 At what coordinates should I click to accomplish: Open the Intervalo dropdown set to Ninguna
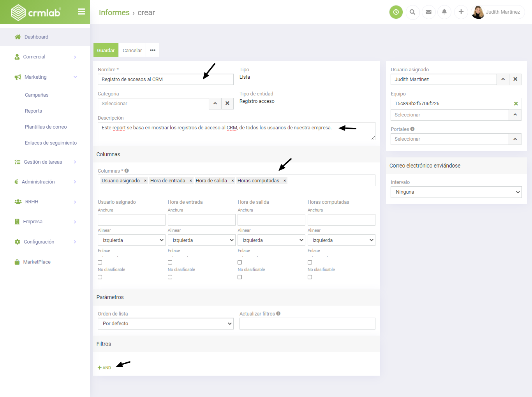tap(456, 192)
